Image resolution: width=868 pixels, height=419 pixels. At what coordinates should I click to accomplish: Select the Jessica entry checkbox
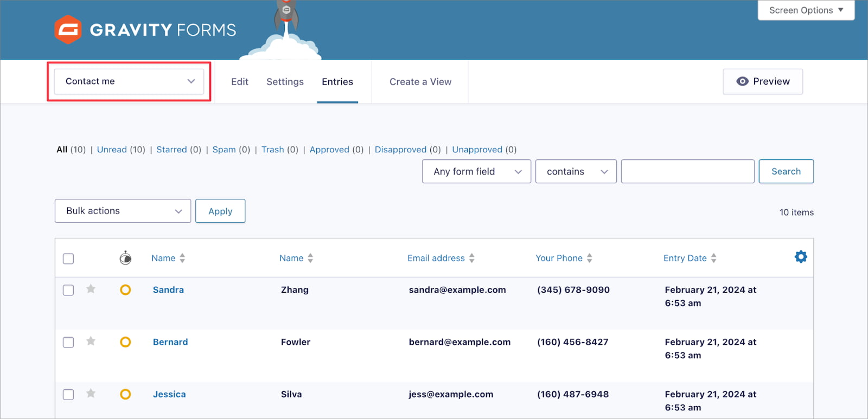(68, 394)
